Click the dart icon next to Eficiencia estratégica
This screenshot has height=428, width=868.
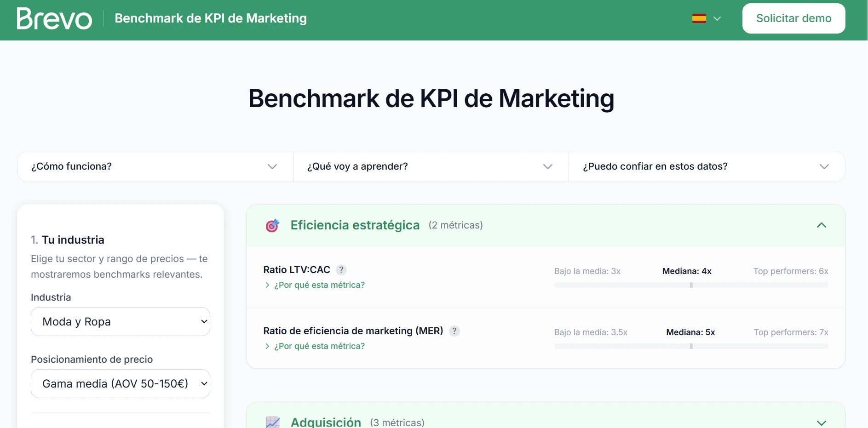click(x=272, y=225)
